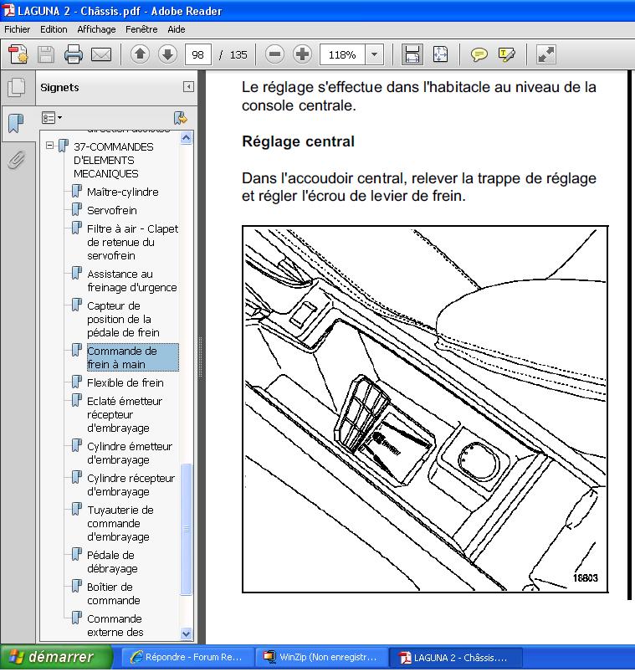Image resolution: width=635 pixels, height=672 pixels.
Task: Click the démarrer Start button
Action: pyautogui.click(x=57, y=657)
